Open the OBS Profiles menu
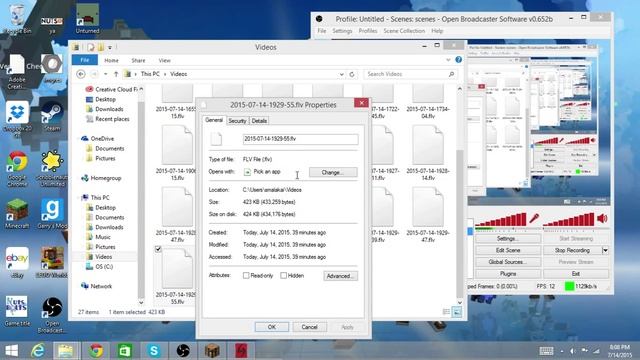640x360 pixels. tap(368, 31)
